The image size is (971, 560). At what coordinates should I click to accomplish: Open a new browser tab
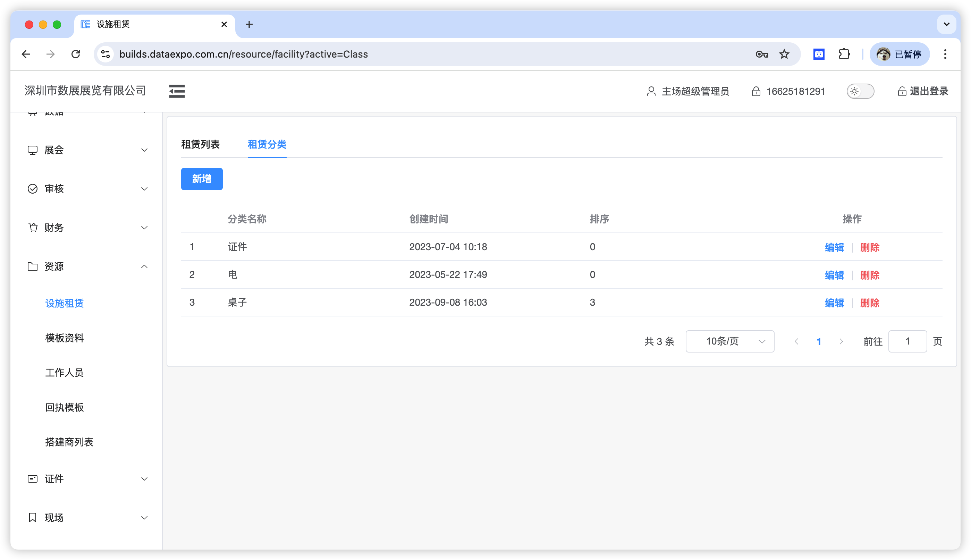pyautogui.click(x=249, y=24)
